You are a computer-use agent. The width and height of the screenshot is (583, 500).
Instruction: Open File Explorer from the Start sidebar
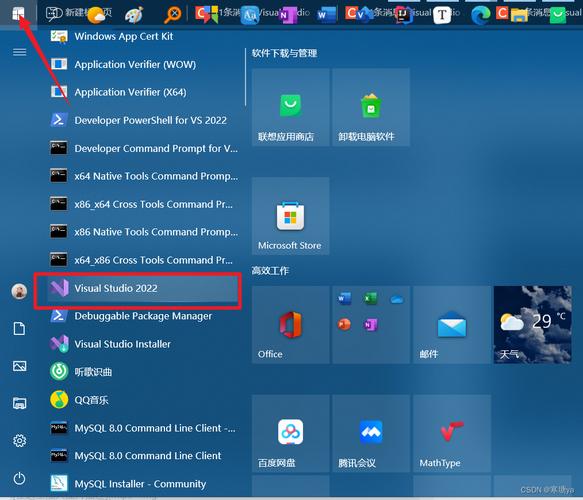click(x=19, y=403)
